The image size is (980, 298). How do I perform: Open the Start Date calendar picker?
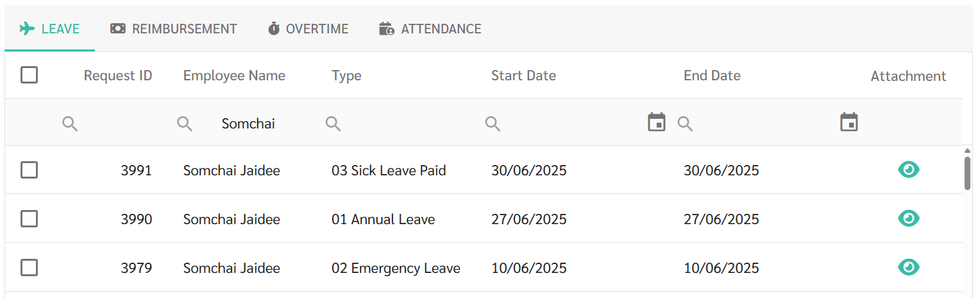coord(656,122)
